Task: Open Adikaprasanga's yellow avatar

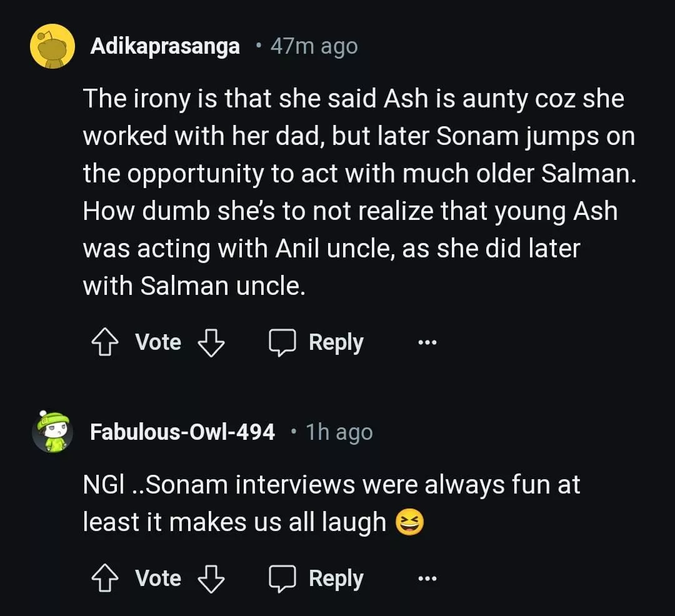Action: click(x=52, y=46)
